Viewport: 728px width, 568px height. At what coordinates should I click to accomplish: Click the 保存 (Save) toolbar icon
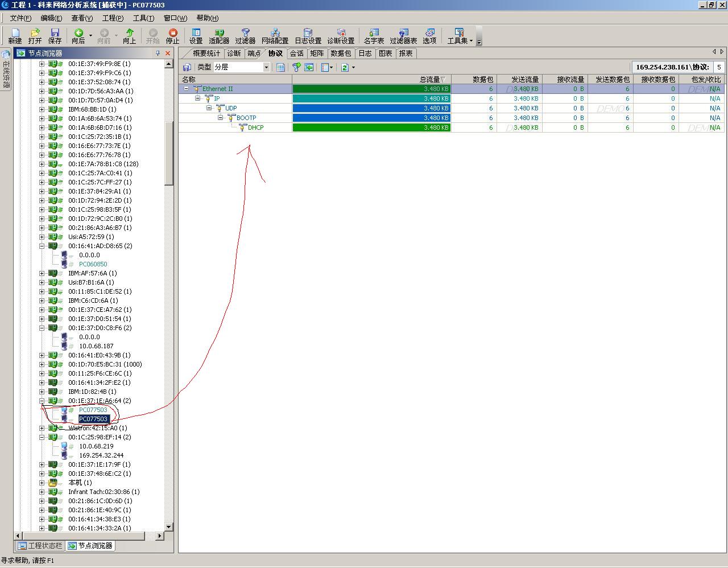tap(55, 36)
